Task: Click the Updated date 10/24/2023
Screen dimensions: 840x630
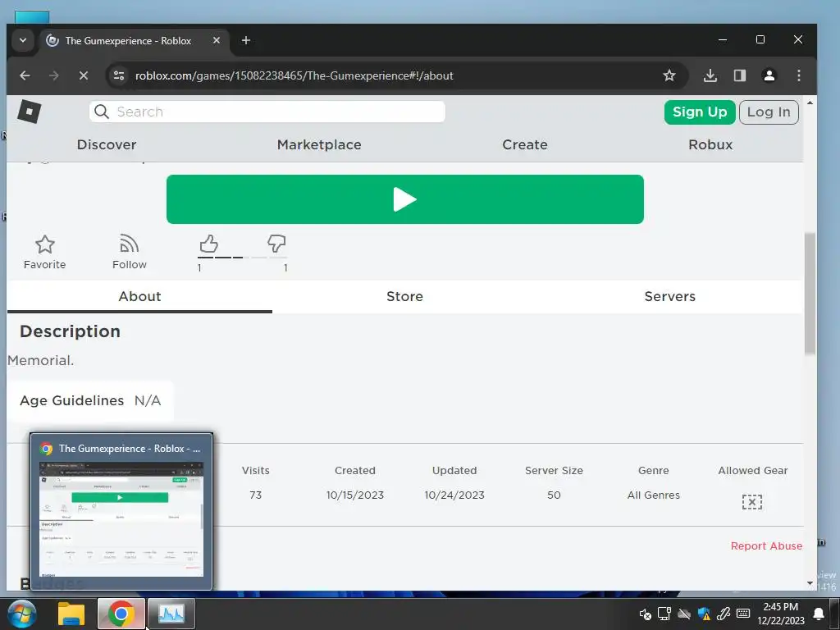Action: [x=454, y=495]
